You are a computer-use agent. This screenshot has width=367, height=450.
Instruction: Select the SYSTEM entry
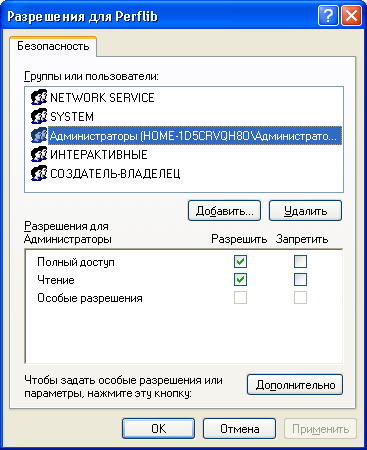point(72,116)
